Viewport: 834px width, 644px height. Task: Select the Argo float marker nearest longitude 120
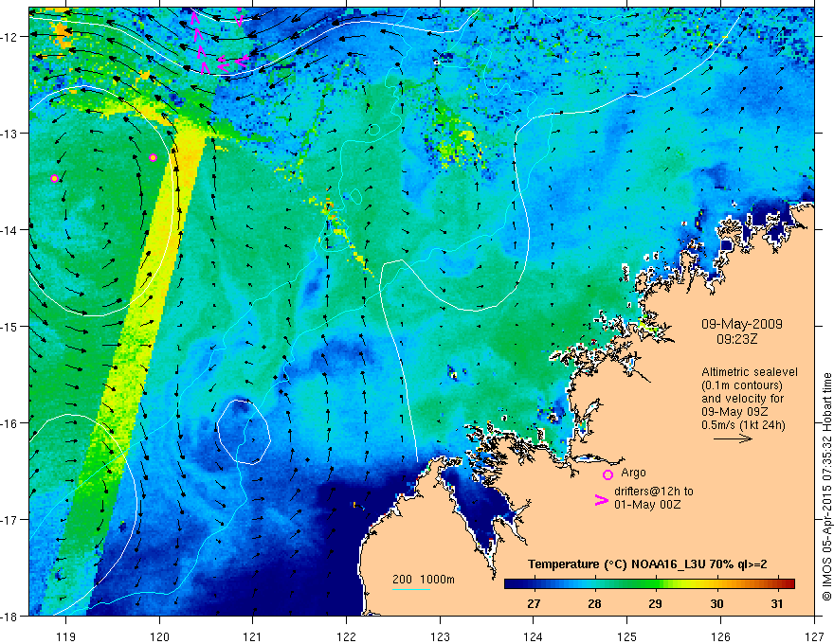point(153,158)
